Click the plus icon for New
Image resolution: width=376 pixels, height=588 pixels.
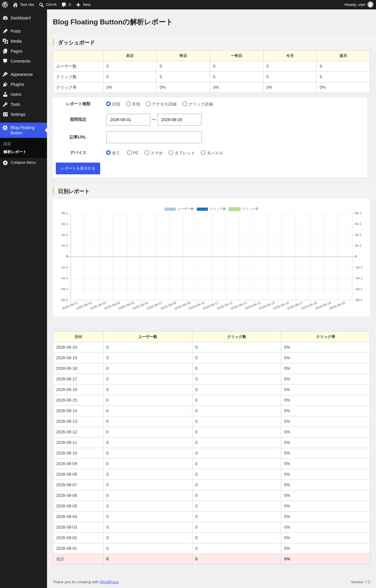[78, 5]
